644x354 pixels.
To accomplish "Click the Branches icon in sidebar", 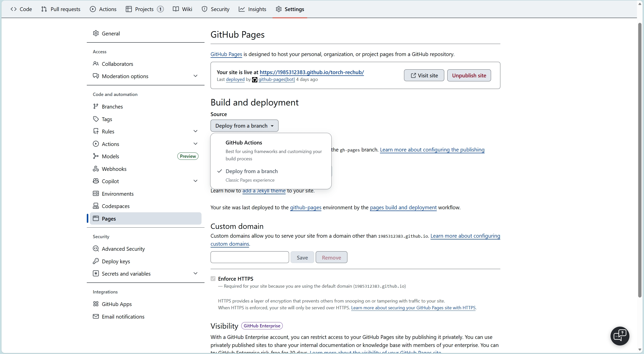I will (x=96, y=107).
